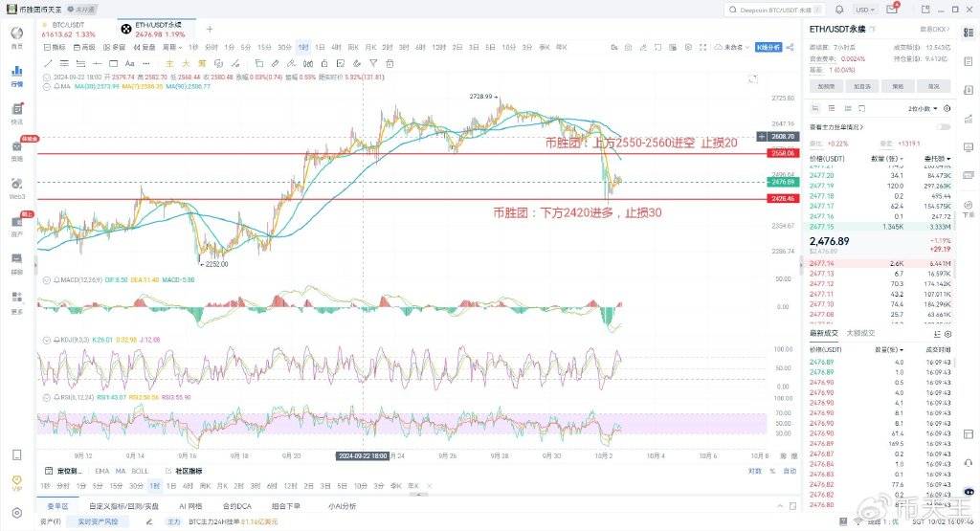
Task: Open the 行情 market sidebar icon
Action: tap(16, 75)
